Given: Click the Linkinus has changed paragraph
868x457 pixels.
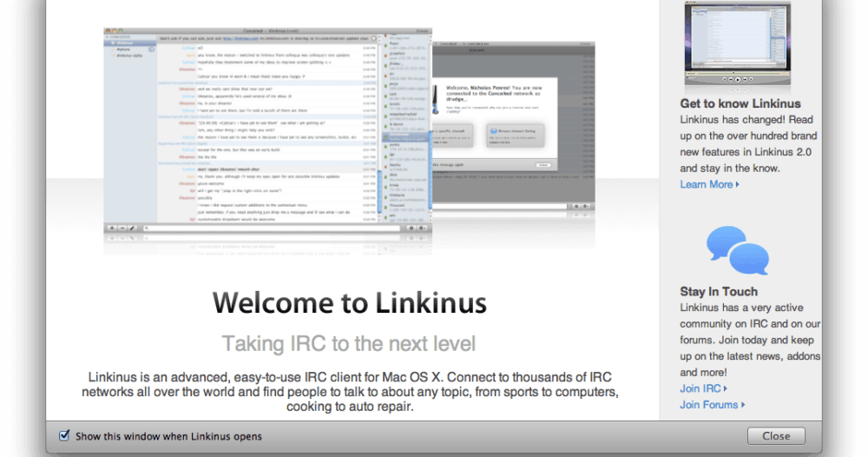Looking at the screenshot, I should [748, 144].
